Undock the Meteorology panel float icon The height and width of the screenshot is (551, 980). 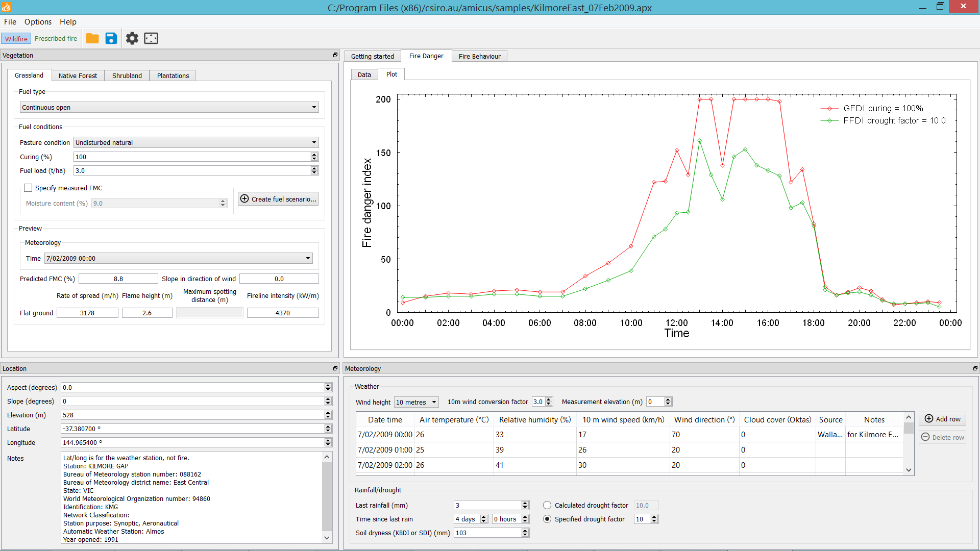pos(975,368)
